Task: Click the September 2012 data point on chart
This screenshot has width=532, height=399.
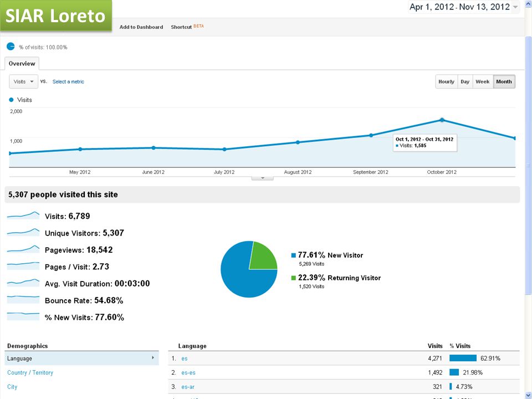Action: click(x=371, y=135)
